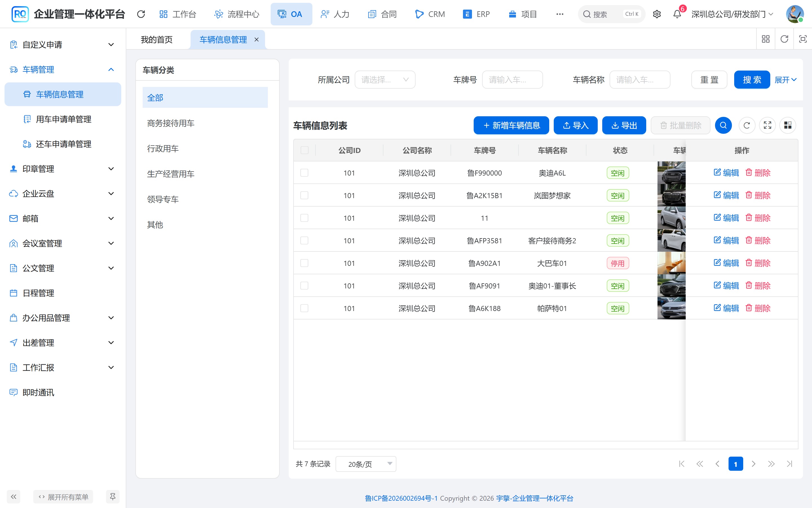Open the notification bell
The image size is (812, 508).
click(677, 14)
